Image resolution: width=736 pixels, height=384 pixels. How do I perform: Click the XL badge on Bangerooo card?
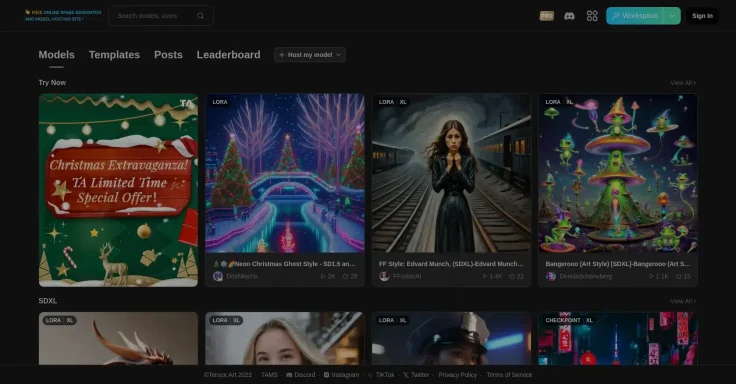click(x=569, y=102)
